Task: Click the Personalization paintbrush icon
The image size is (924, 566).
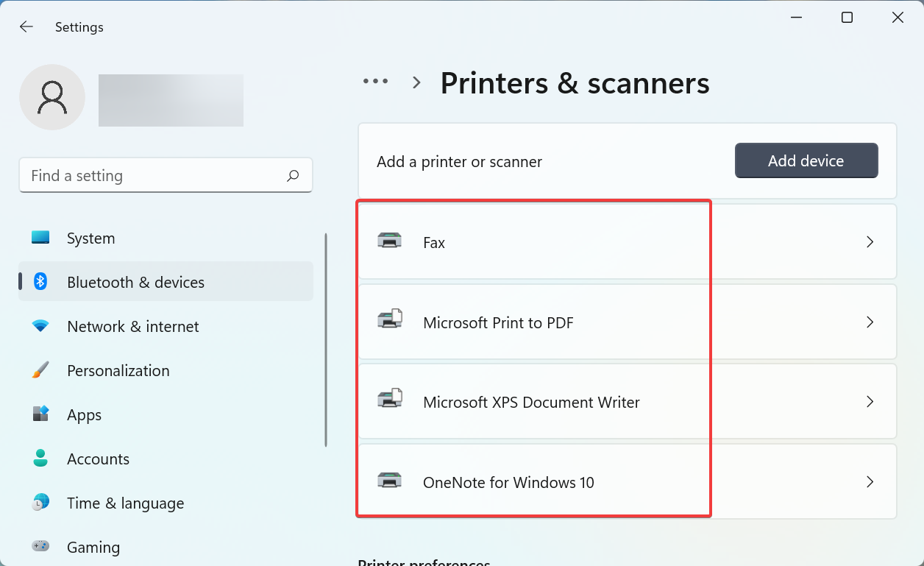Action: [40, 370]
